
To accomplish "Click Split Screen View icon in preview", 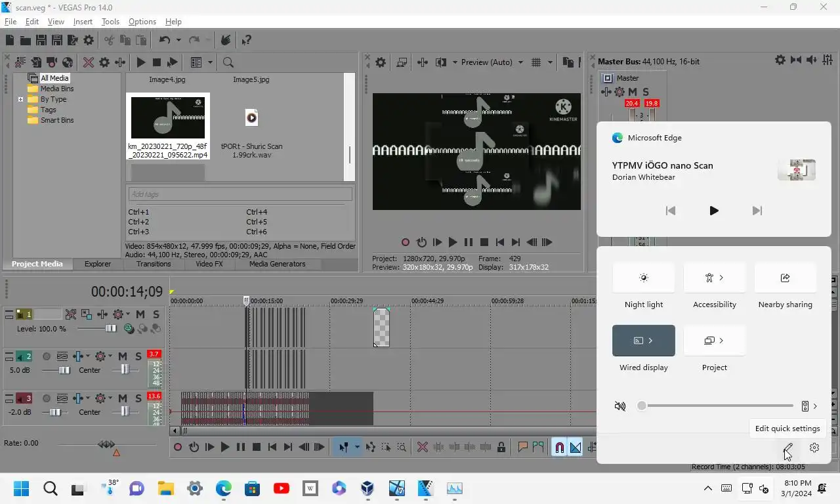I will click(x=441, y=62).
